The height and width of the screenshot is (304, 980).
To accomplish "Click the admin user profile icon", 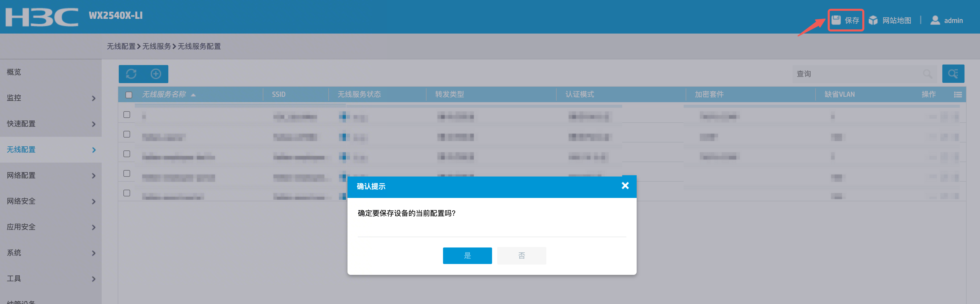I will [x=935, y=20].
